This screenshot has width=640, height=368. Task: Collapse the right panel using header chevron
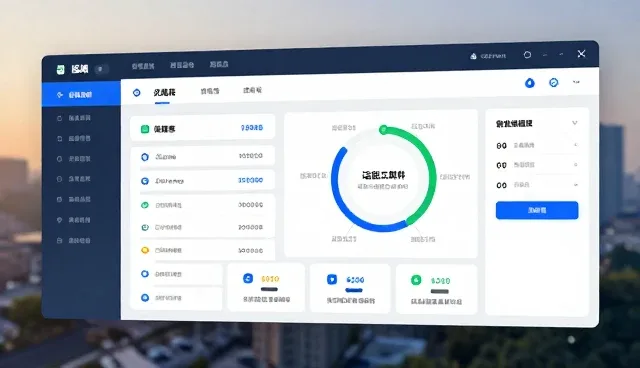click(575, 123)
